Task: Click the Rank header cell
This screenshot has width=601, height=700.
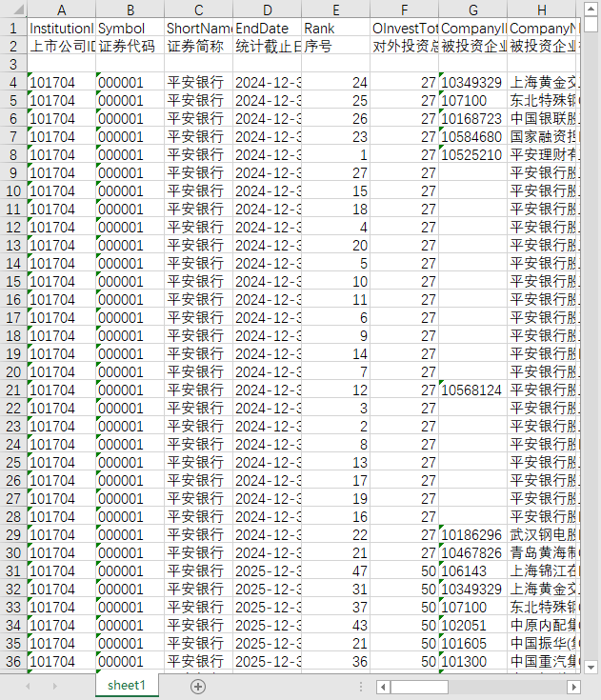Action: (336, 29)
